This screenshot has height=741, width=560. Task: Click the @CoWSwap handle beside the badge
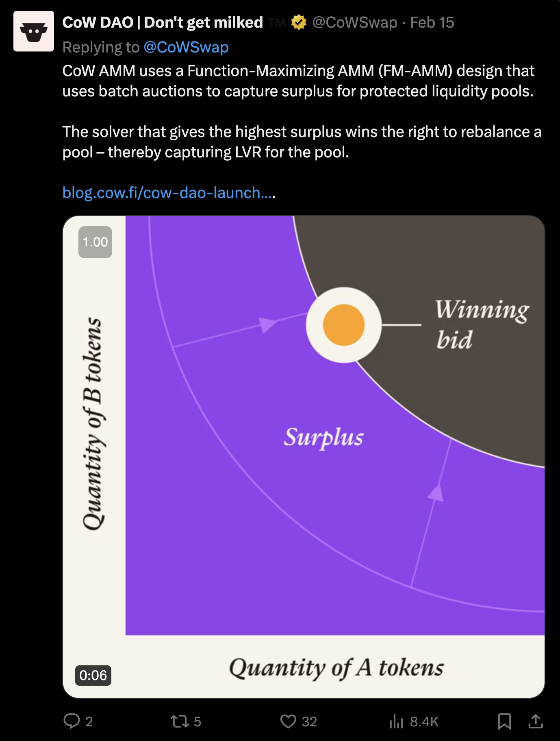pyautogui.click(x=355, y=22)
